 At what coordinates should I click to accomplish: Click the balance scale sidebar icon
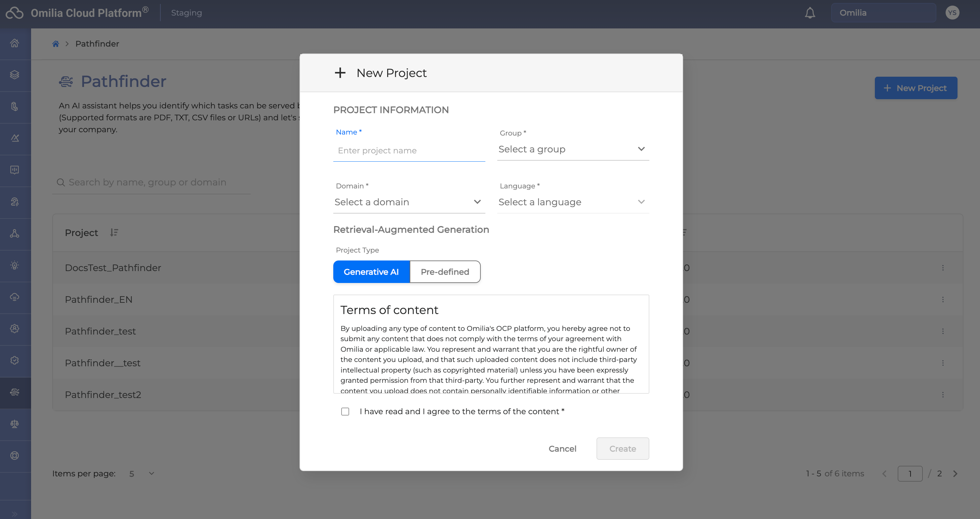[x=15, y=424]
